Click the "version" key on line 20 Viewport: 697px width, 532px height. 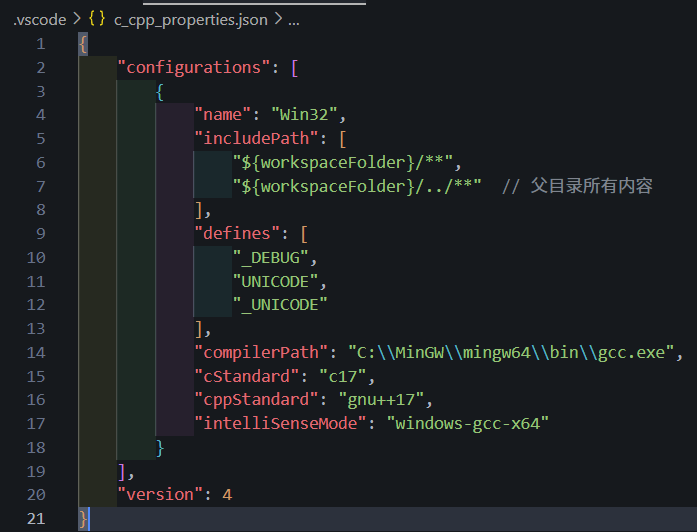pyautogui.click(x=160, y=495)
